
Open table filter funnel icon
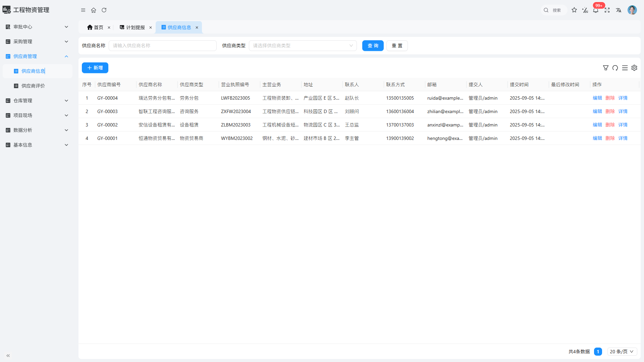(606, 68)
